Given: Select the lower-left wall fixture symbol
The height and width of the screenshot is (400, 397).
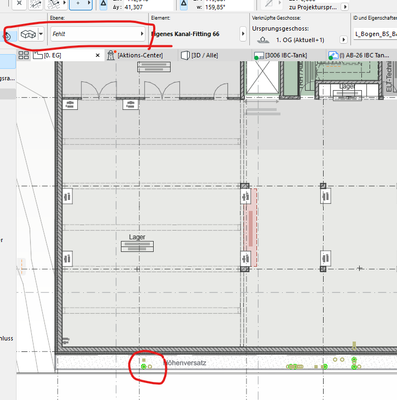Looking at the screenshot, I should (68, 258).
